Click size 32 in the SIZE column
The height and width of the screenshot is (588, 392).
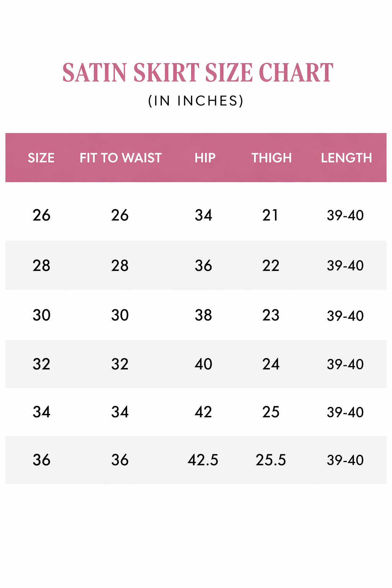click(x=41, y=364)
